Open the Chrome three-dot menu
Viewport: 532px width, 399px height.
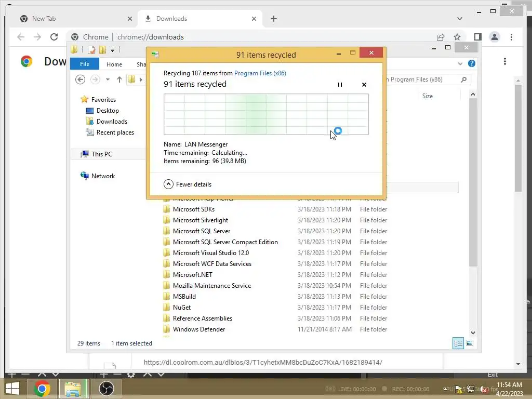(x=511, y=37)
